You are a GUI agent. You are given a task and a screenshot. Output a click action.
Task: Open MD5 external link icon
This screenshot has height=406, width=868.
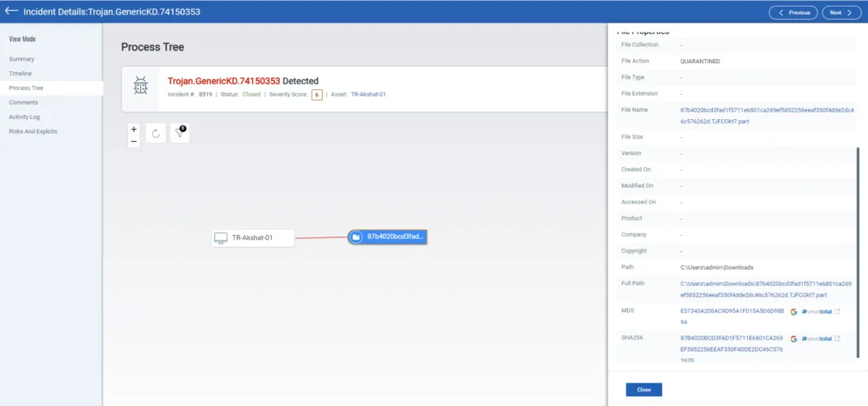[x=838, y=311]
